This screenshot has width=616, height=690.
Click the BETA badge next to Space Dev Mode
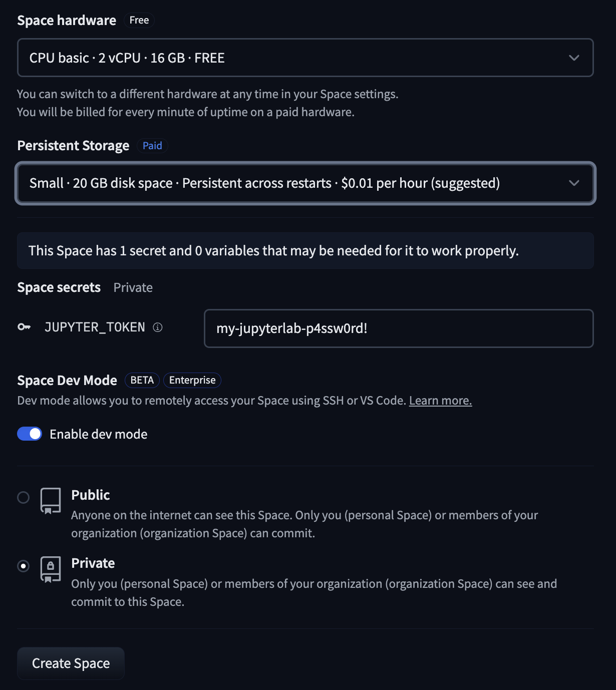(142, 381)
